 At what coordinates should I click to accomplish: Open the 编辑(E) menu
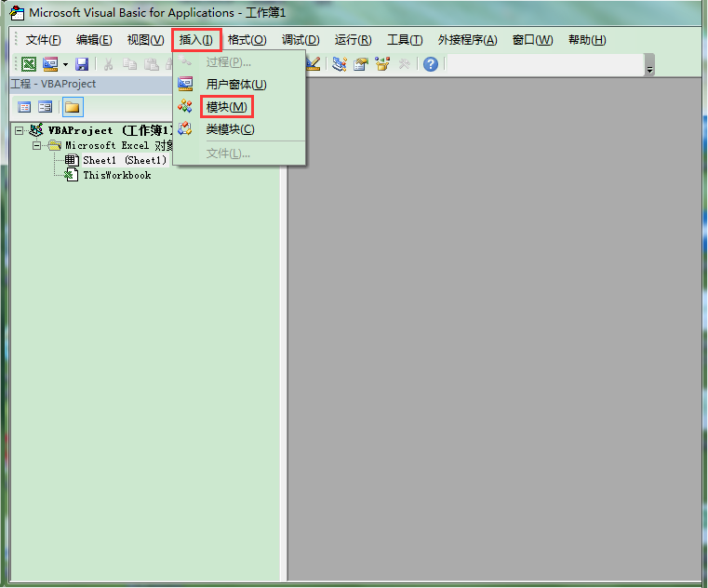tap(94, 40)
